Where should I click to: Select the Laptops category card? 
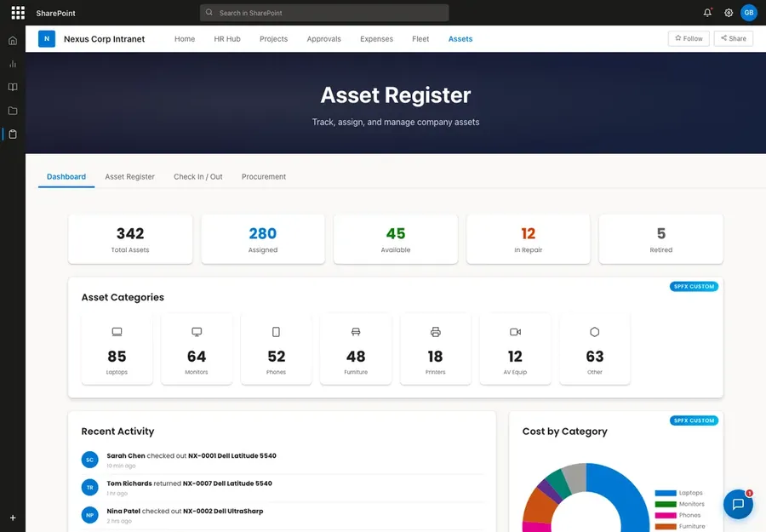point(117,349)
